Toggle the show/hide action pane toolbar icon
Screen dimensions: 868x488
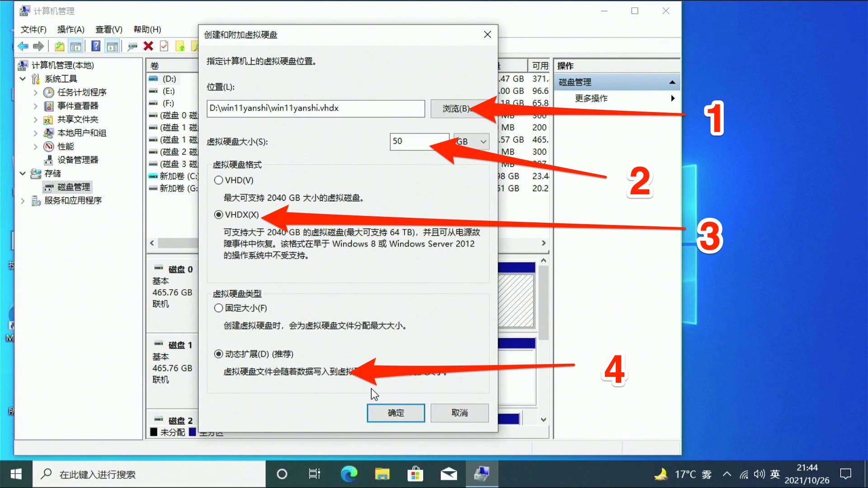113,46
